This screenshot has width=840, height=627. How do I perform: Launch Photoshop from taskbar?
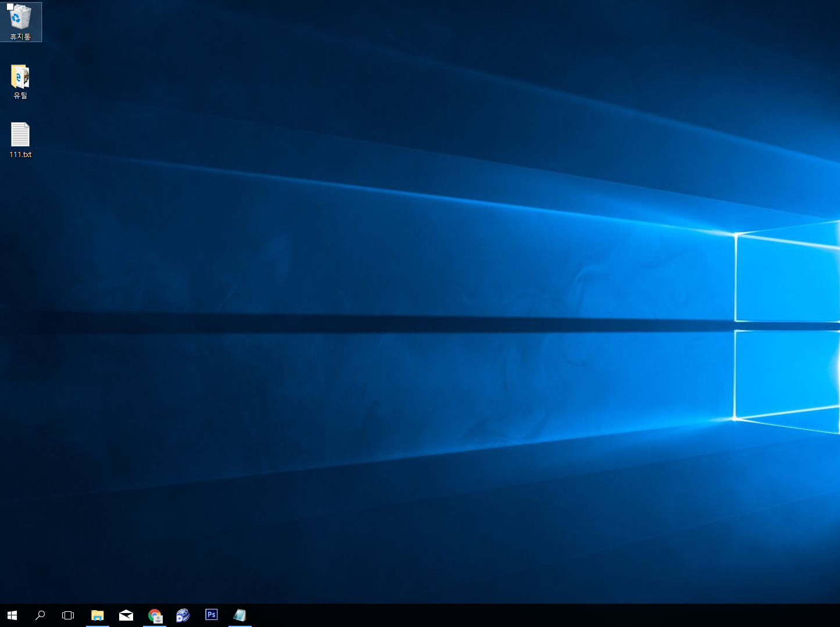212,615
